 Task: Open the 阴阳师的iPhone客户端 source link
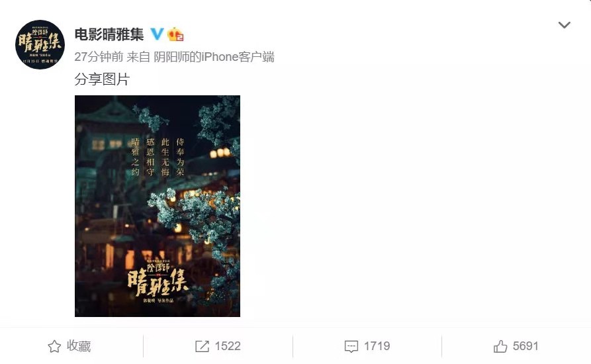214,57
